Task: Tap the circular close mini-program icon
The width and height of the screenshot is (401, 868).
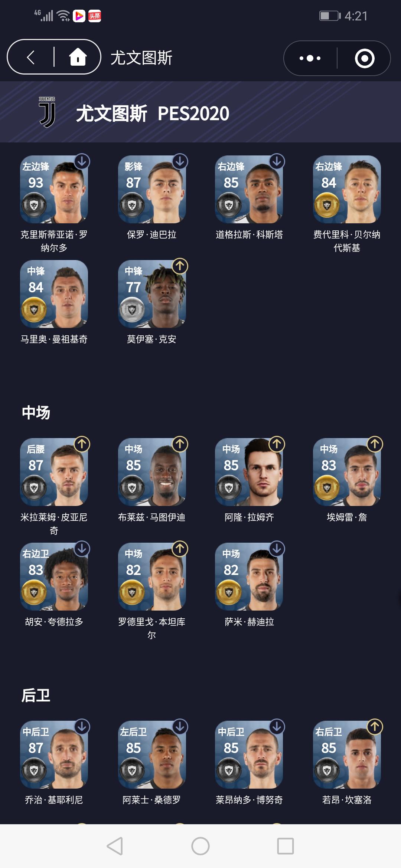Action: (365, 58)
